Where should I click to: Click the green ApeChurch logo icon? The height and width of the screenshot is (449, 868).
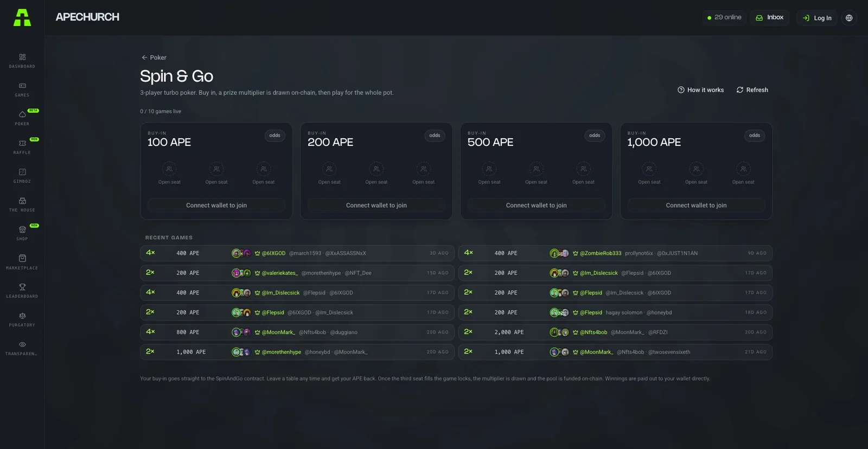[x=22, y=17]
